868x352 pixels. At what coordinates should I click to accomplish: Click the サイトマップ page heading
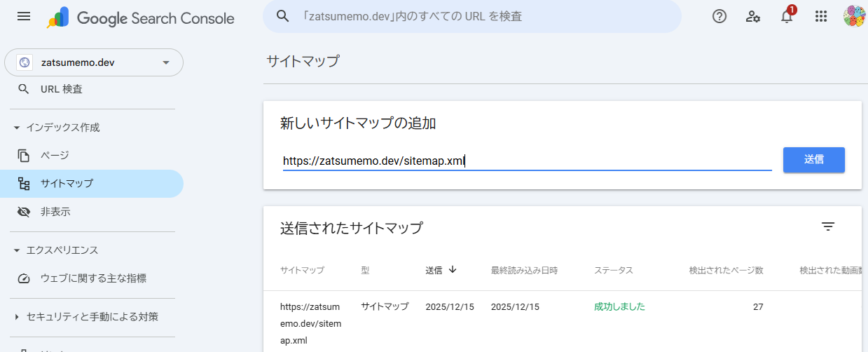click(303, 61)
